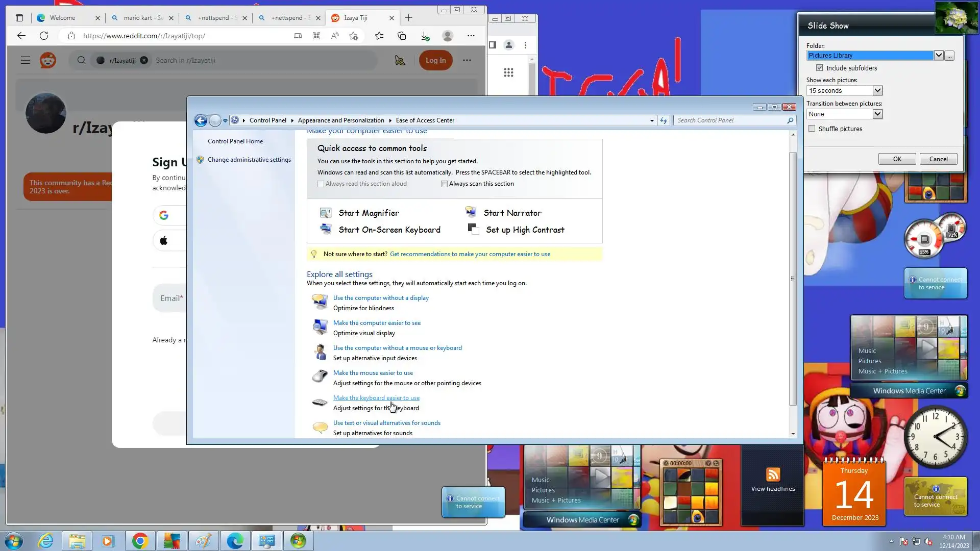980x551 pixels.
Task: Toggle the Shuffle pictures checkbox
Action: point(812,129)
